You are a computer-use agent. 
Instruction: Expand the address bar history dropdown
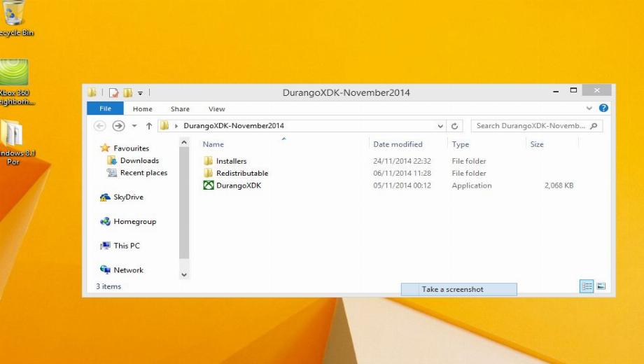(x=440, y=126)
